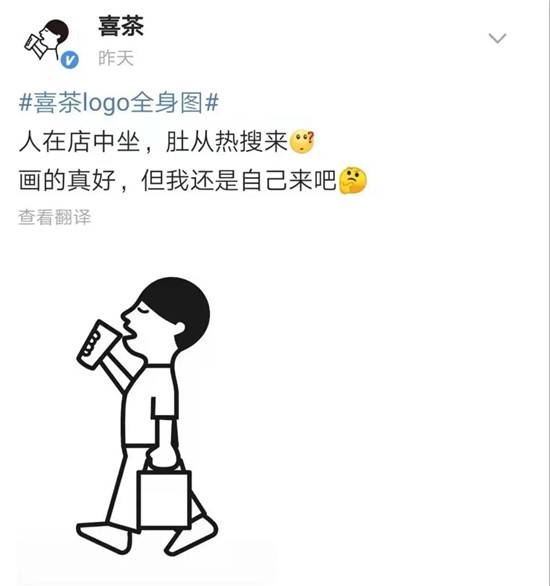Click the 昨天 post timestamp
The height and width of the screenshot is (586, 550).
(x=116, y=58)
